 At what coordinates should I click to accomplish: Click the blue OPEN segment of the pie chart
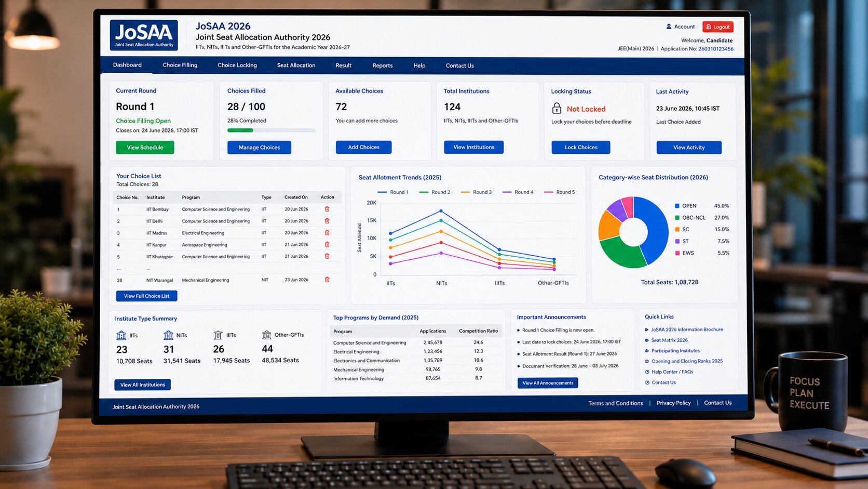(656, 228)
